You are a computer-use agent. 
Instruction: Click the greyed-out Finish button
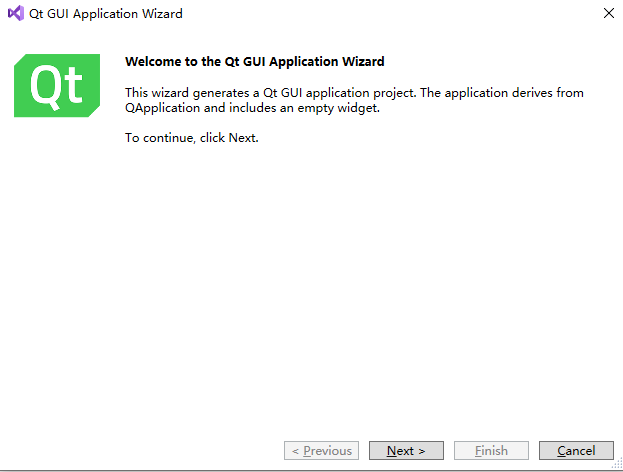(x=491, y=451)
